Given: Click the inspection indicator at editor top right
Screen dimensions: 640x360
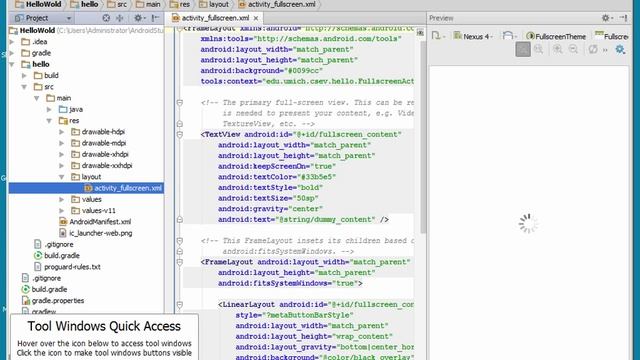Looking at the screenshot, I should pyautogui.click(x=420, y=33).
